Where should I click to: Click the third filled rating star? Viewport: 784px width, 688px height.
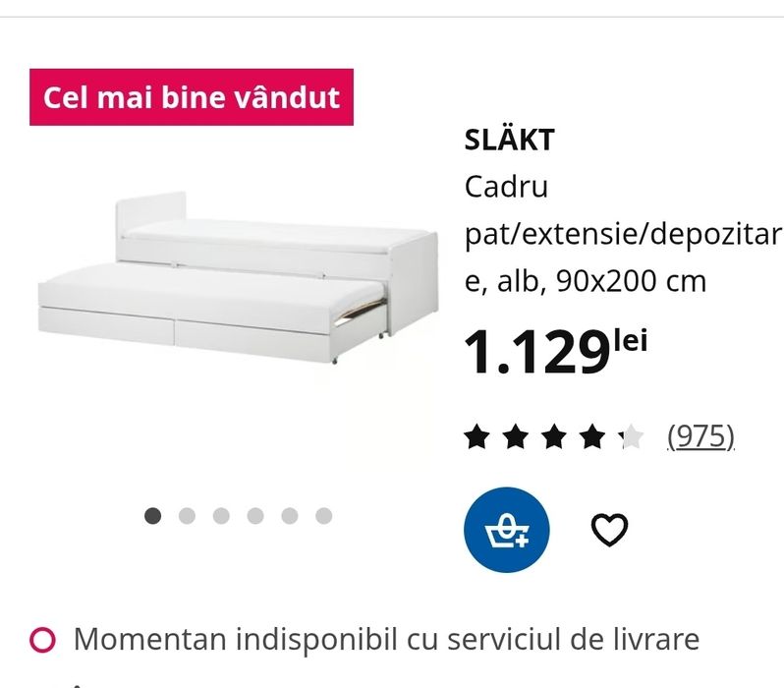click(554, 436)
